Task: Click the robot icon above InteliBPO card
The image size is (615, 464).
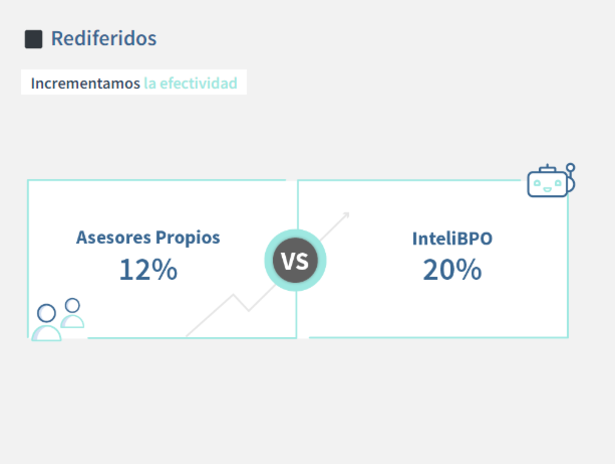Action: click(x=551, y=180)
